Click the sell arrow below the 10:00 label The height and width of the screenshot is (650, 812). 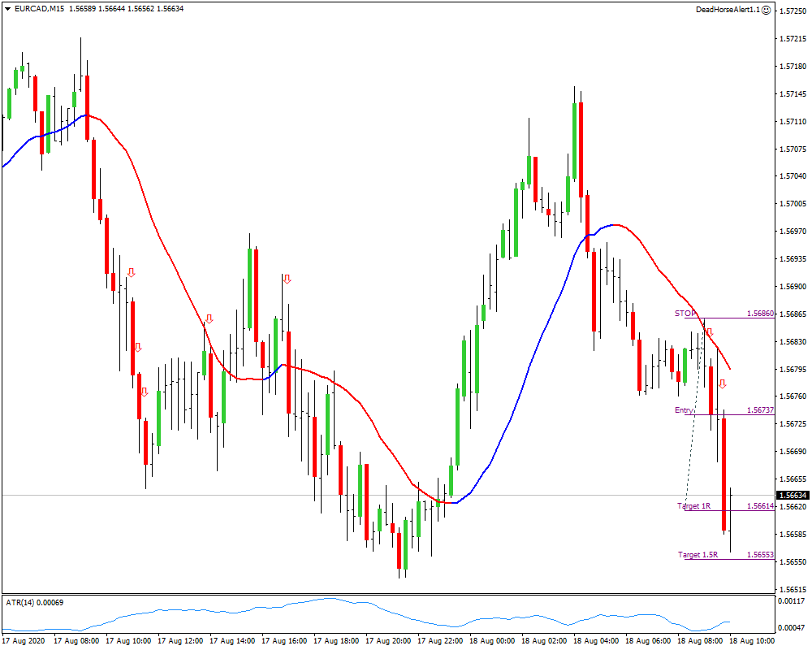[x=145, y=392]
